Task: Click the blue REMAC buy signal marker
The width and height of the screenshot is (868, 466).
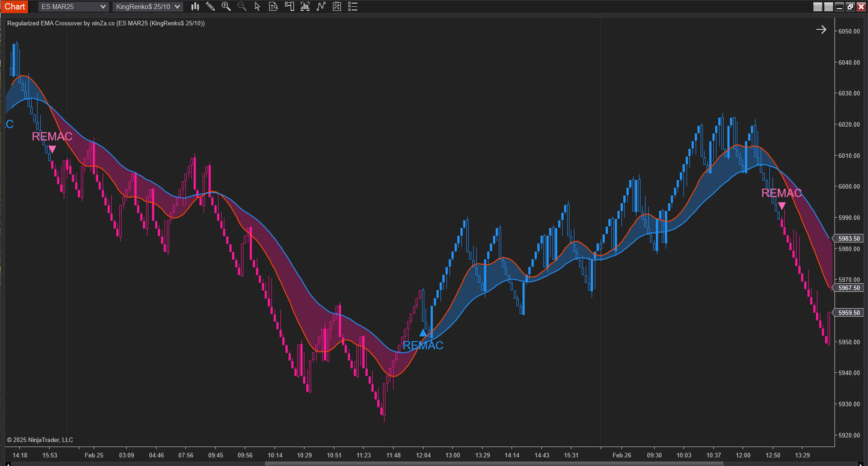Action: tap(423, 333)
